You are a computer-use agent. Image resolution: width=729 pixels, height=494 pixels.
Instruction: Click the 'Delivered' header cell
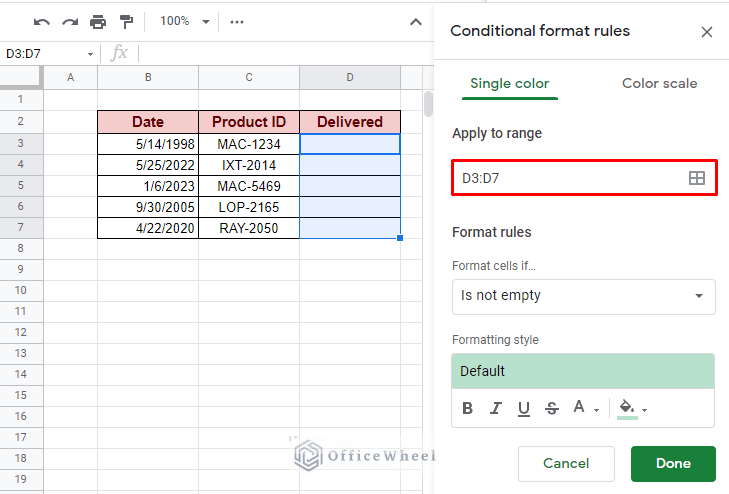click(350, 122)
